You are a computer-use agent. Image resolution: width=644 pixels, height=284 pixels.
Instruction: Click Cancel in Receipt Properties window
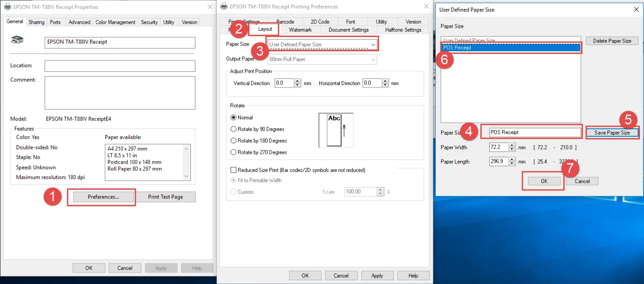[125, 268]
